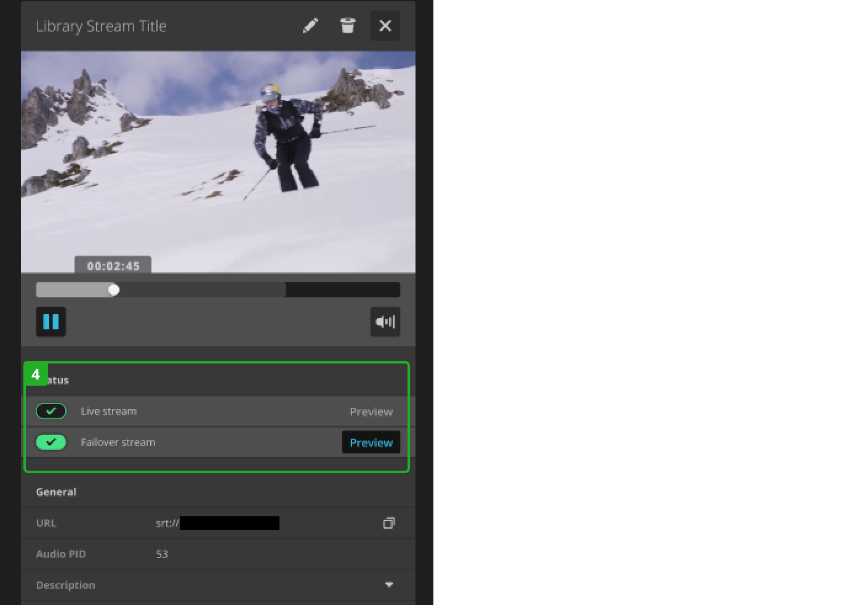Screen dimensions: 868x605
Task: Open the volume control icon
Action: point(385,321)
